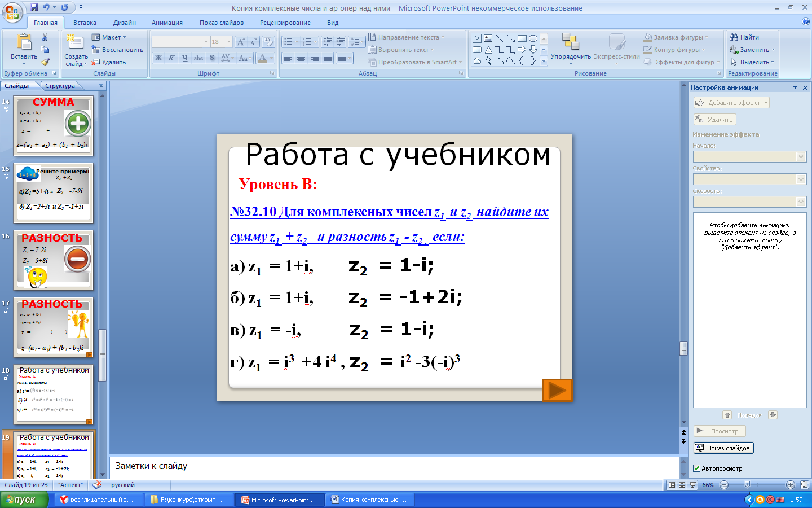Click orange play action button on slide
Viewport: 812px width, 508px height.
pos(557,390)
